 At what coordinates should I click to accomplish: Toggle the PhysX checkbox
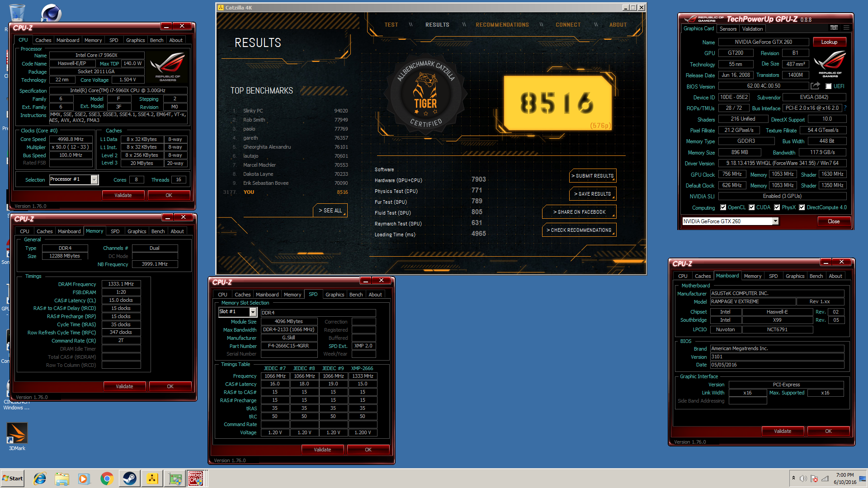click(x=777, y=207)
